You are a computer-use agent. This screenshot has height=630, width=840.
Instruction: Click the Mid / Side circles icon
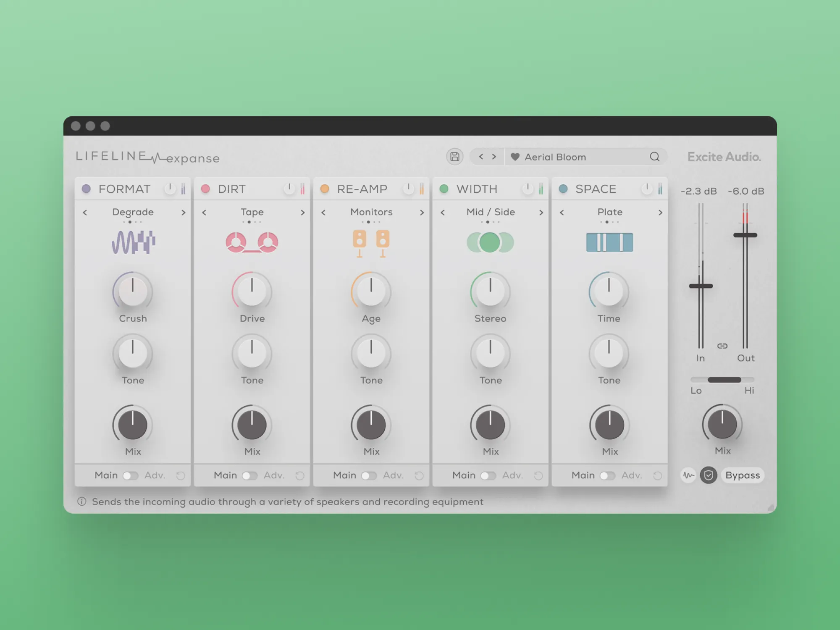click(x=490, y=242)
